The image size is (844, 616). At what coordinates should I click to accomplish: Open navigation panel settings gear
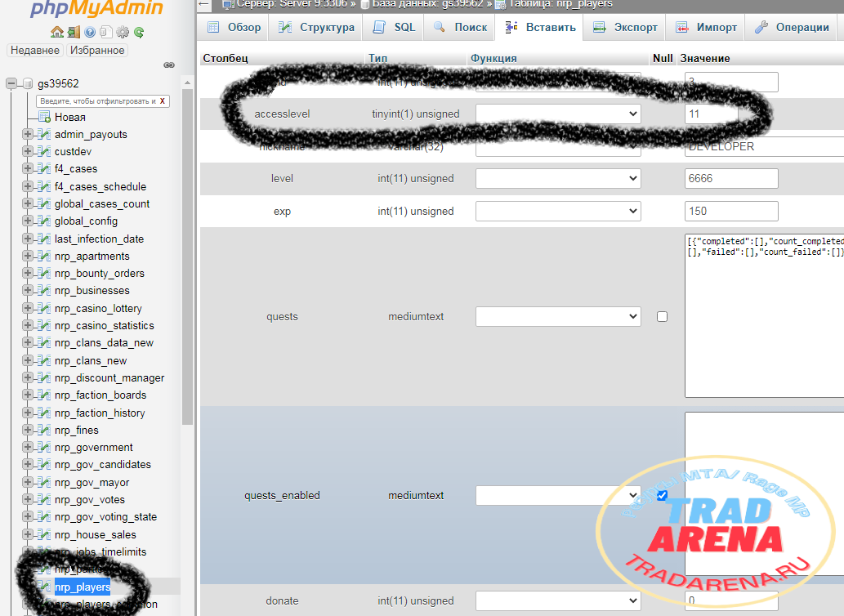pyautogui.click(x=123, y=33)
